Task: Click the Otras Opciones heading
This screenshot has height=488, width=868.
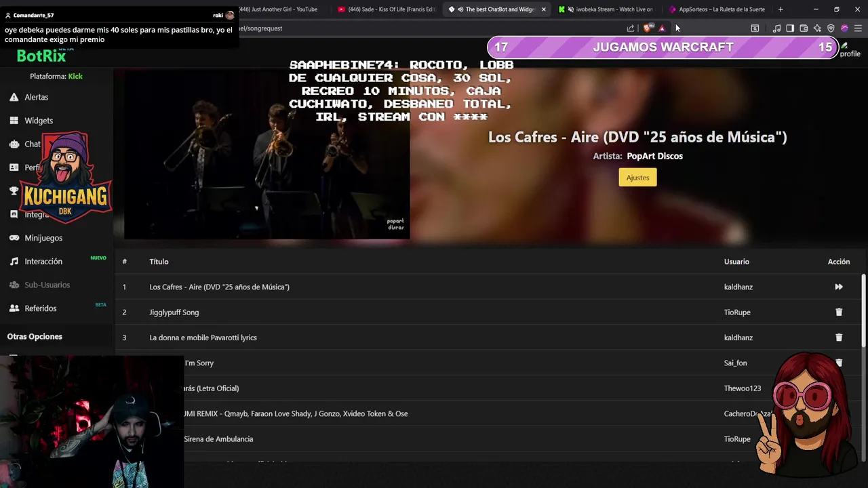Action: pos(35,336)
